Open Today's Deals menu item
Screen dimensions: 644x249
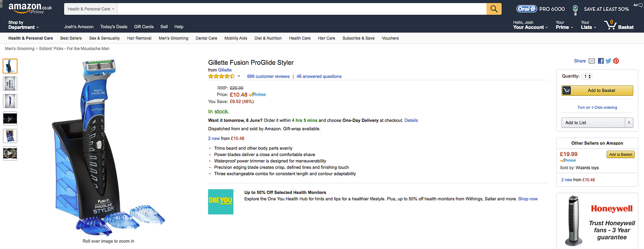tap(114, 27)
